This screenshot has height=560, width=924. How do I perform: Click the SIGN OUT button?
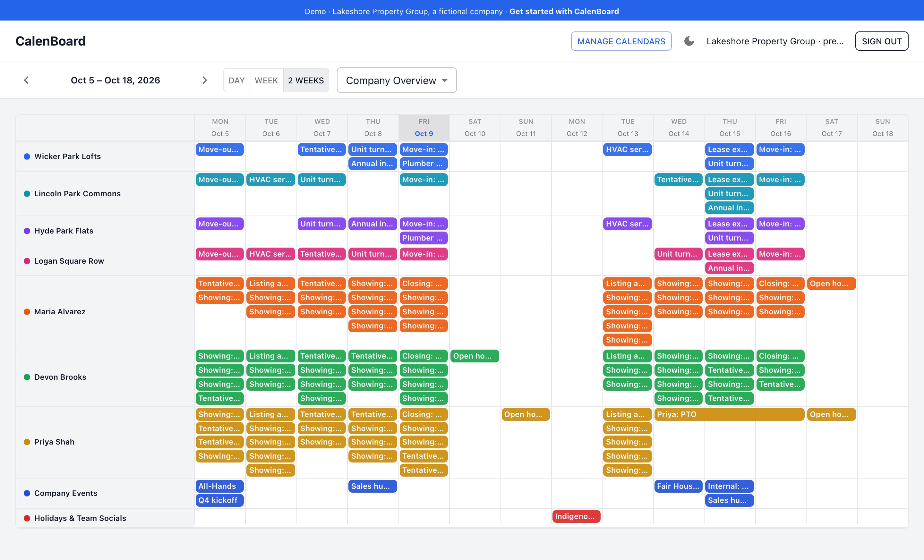882,41
